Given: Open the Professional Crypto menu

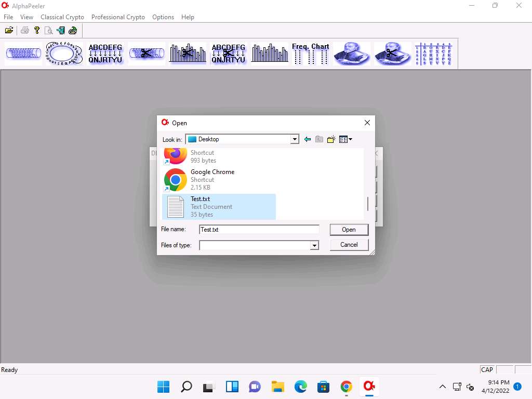Looking at the screenshot, I should [x=118, y=17].
